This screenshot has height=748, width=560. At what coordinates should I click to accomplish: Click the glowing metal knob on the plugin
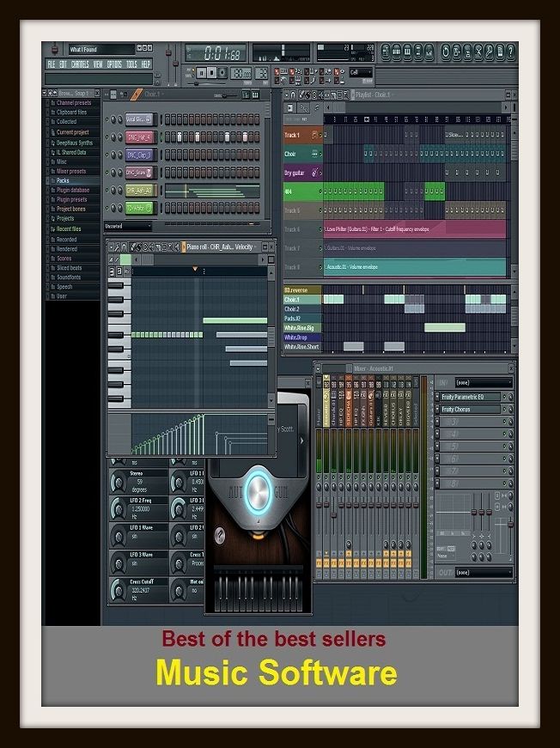(x=259, y=492)
